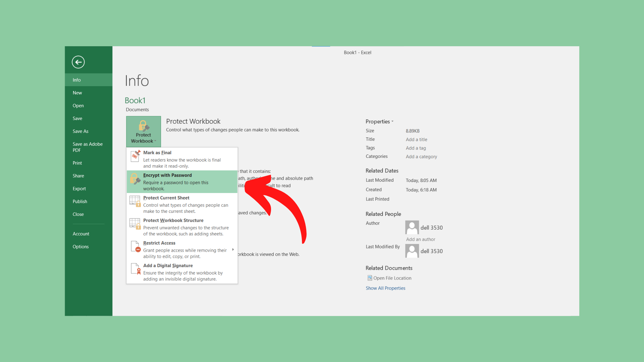The image size is (644, 362).
Task: Click the Mark as Final icon
Action: tap(136, 156)
